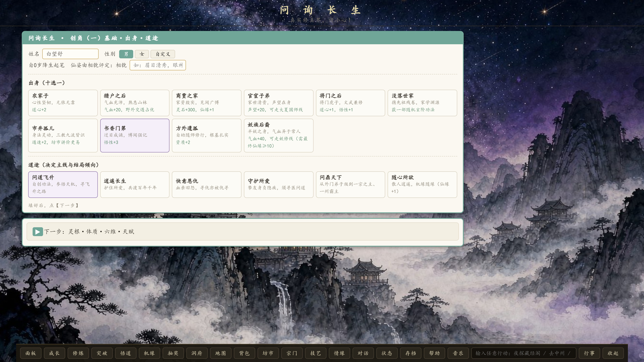Open the 修炼 menu item

pyautogui.click(x=78, y=353)
